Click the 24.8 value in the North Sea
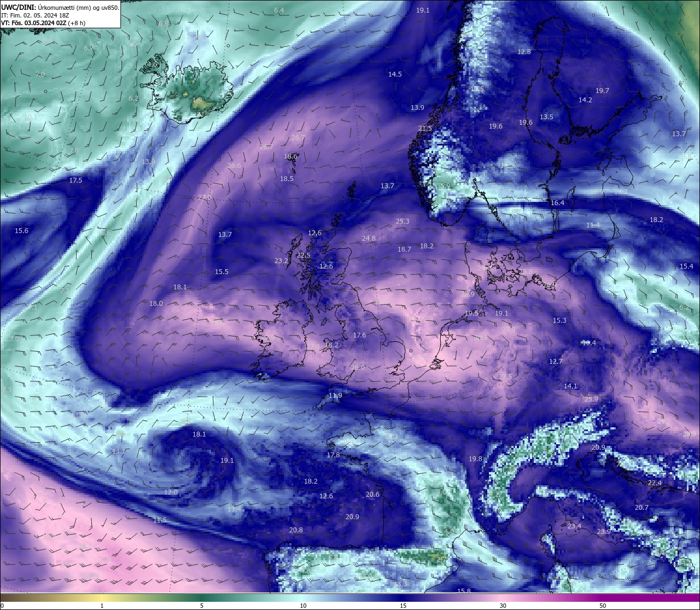700x610 pixels. [369, 238]
